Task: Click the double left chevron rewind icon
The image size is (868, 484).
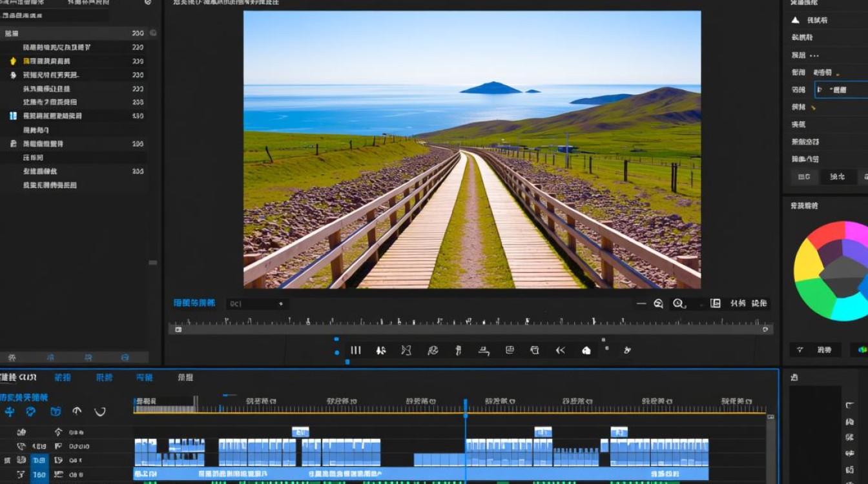Action: pyautogui.click(x=560, y=350)
